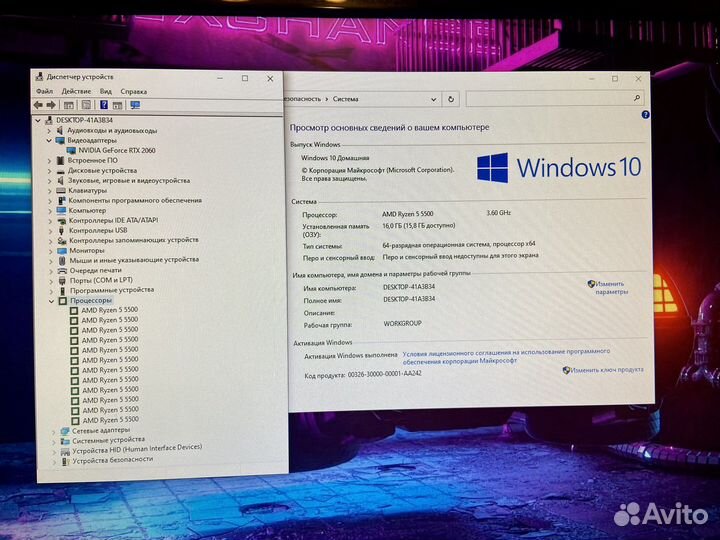Expand Мыши и иные указывающие устройства

pos(51,260)
